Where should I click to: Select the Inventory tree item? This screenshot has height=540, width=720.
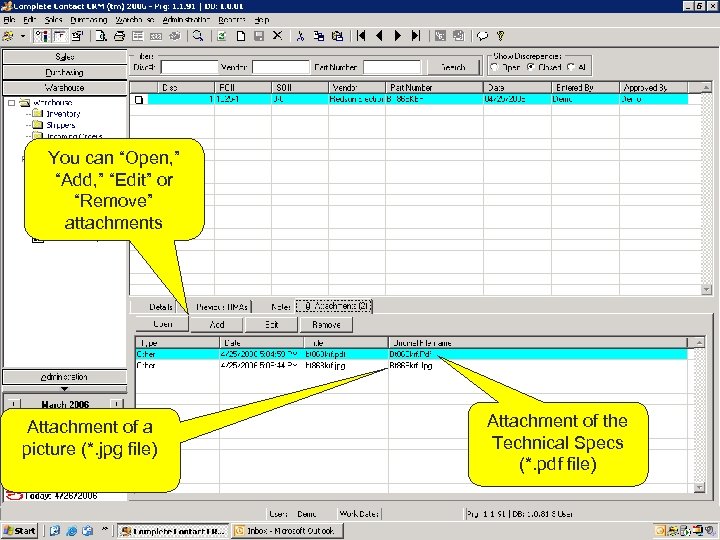click(63, 114)
